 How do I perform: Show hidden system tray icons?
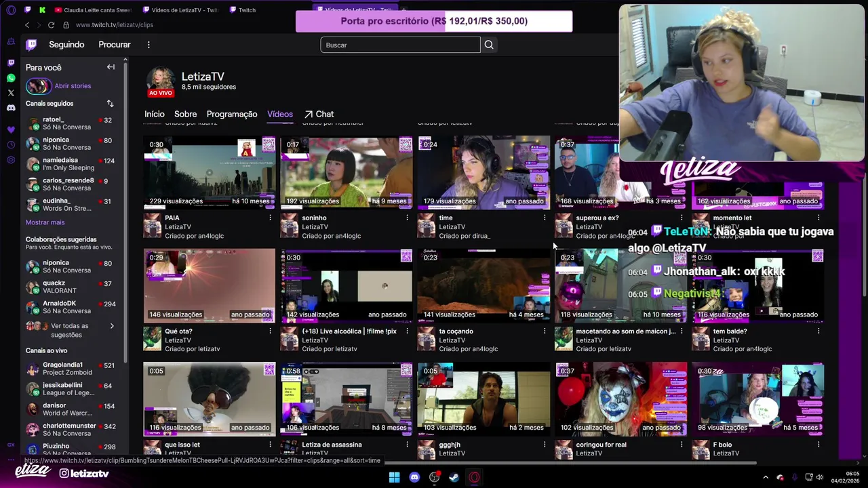click(x=766, y=477)
